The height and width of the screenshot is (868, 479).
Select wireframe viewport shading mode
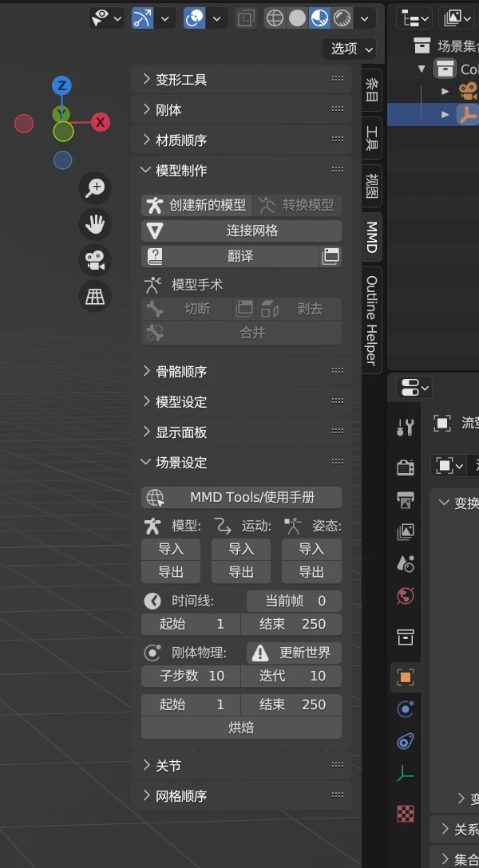(x=275, y=18)
